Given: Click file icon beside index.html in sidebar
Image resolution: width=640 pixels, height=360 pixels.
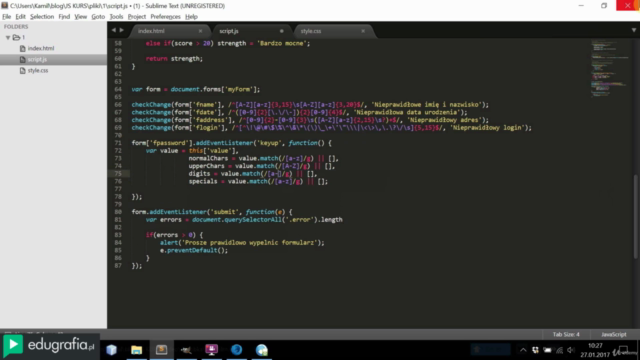Looking at the screenshot, I should coord(23,48).
